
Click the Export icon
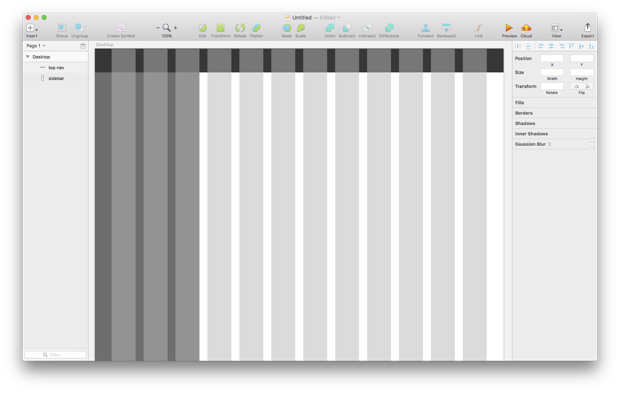click(588, 27)
